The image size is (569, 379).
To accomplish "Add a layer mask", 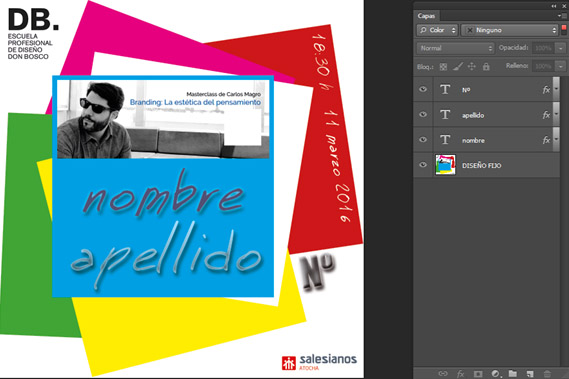I will click(x=478, y=374).
